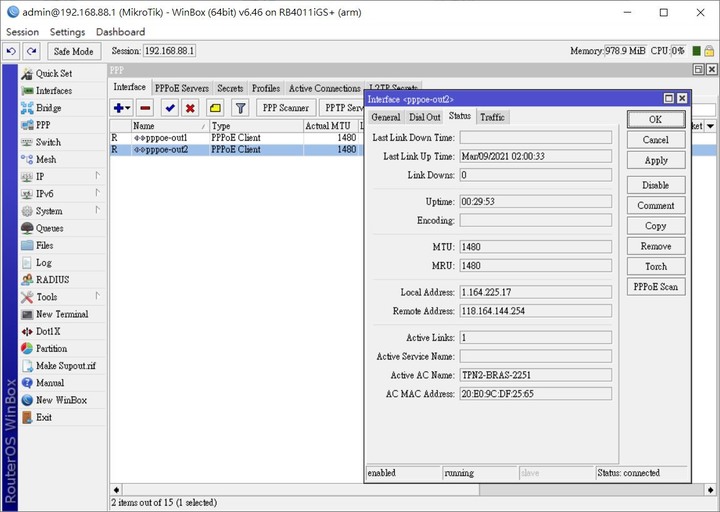Click the Redo arrow icon
This screenshot has height=512, width=720.
coord(31,51)
